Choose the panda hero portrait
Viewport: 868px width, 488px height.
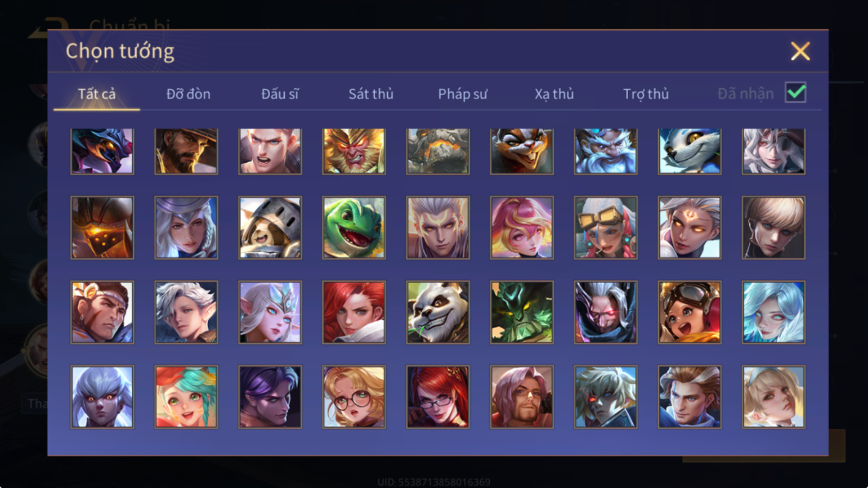438,312
